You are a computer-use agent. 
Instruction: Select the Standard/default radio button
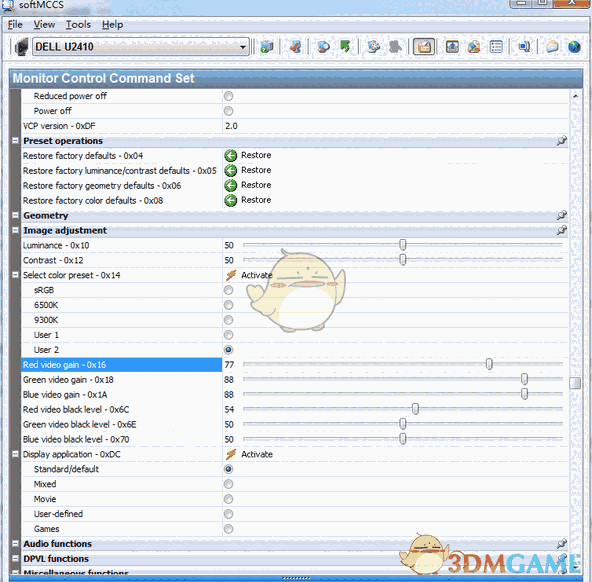coord(228,469)
